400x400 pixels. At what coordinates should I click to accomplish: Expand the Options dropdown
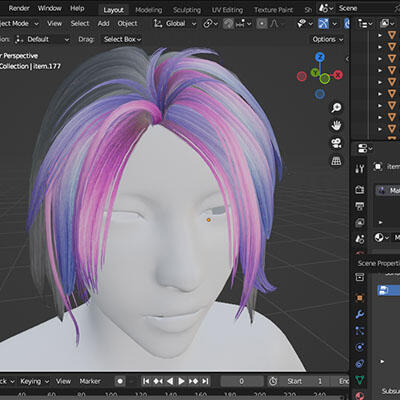click(x=327, y=39)
